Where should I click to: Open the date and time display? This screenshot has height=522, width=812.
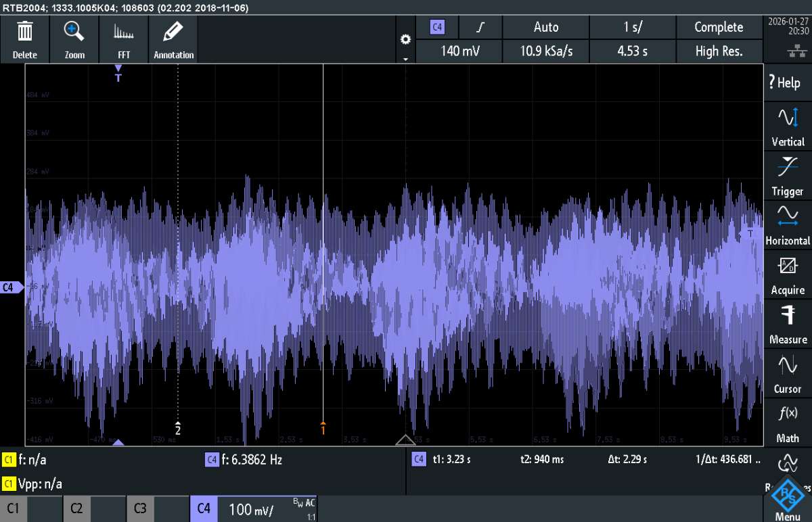(x=788, y=26)
